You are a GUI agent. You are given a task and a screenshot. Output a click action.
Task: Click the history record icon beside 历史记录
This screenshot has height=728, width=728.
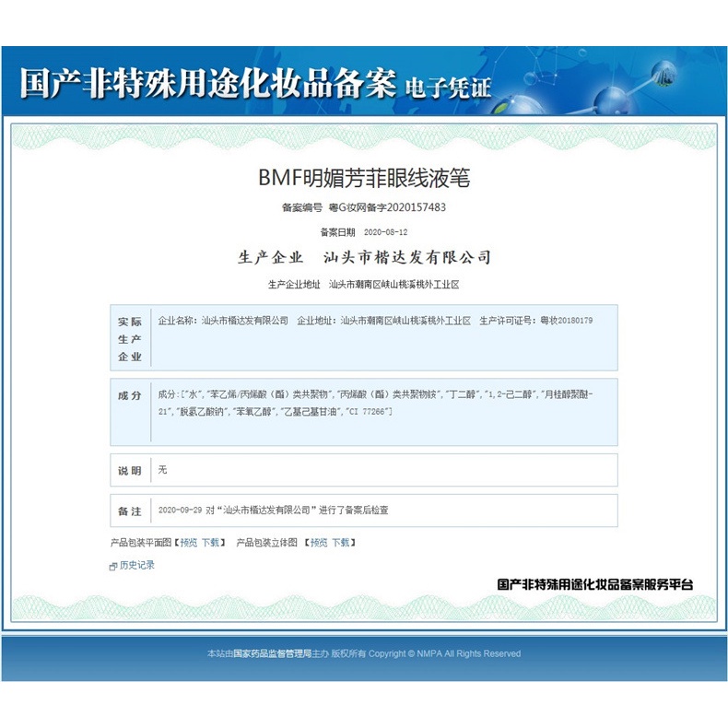pyautogui.click(x=112, y=566)
